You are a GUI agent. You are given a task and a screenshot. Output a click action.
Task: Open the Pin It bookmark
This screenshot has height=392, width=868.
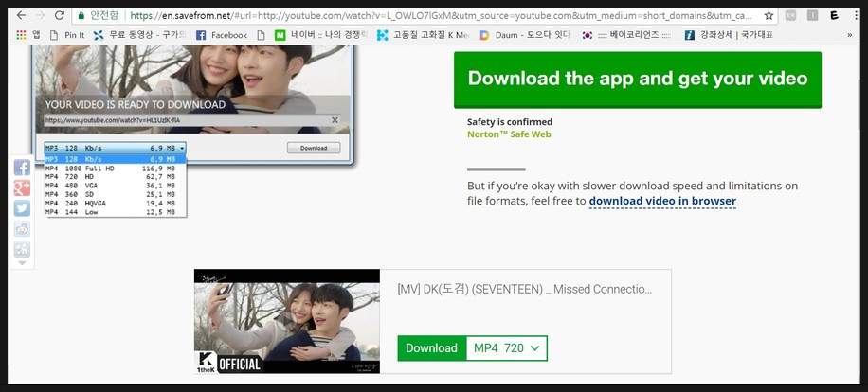(x=67, y=35)
